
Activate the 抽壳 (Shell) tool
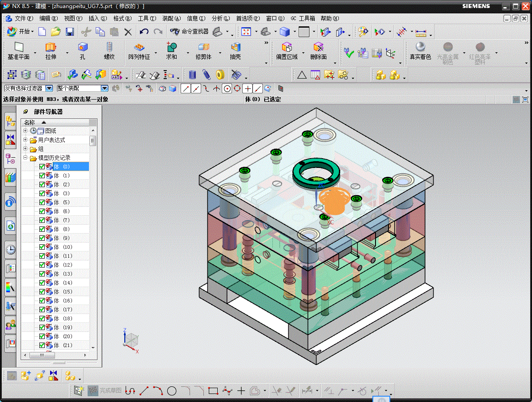[x=235, y=50]
